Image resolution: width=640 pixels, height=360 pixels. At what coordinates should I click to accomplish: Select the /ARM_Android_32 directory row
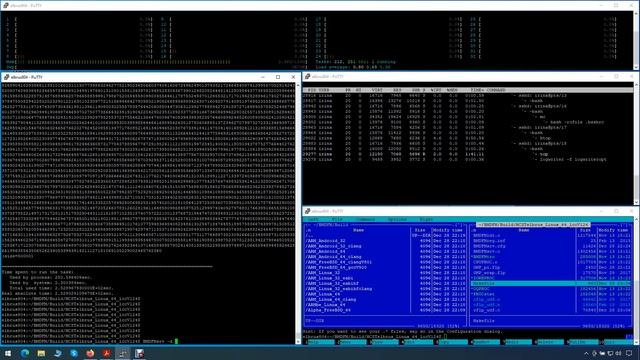[x=385, y=241]
